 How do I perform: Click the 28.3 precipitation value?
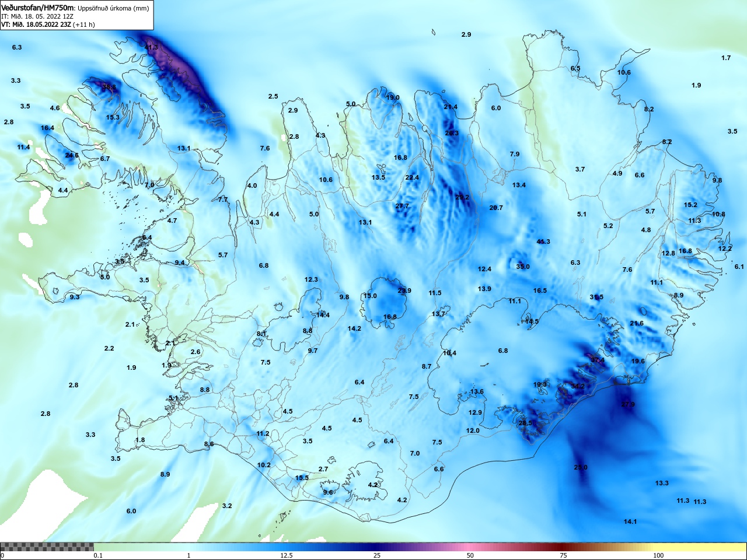pos(452,133)
